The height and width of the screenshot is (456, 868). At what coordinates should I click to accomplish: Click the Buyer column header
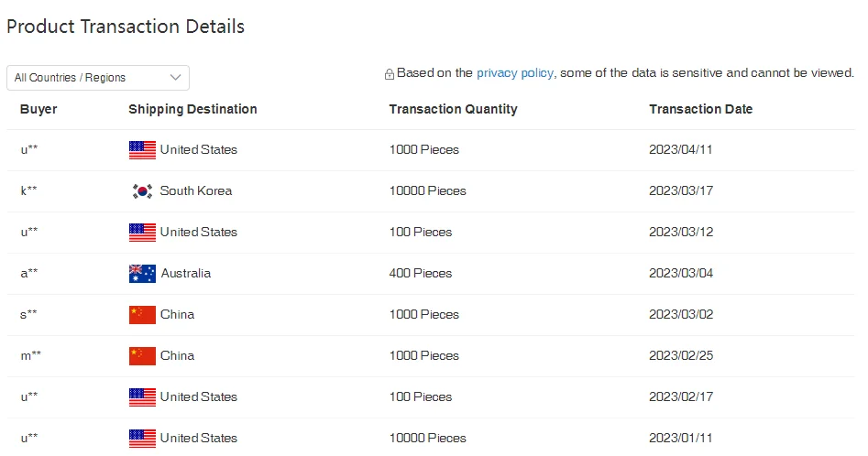pyautogui.click(x=38, y=109)
